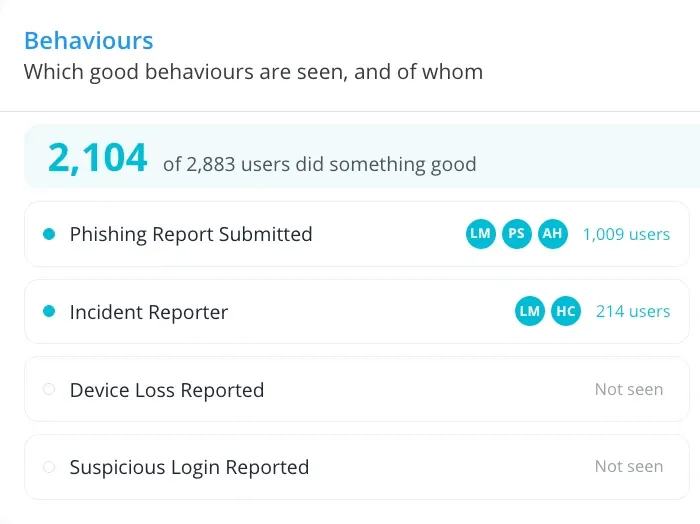The width and height of the screenshot is (700, 524).
Task: Select Suspicious Login Reported behaviour label
Action: coord(189,467)
